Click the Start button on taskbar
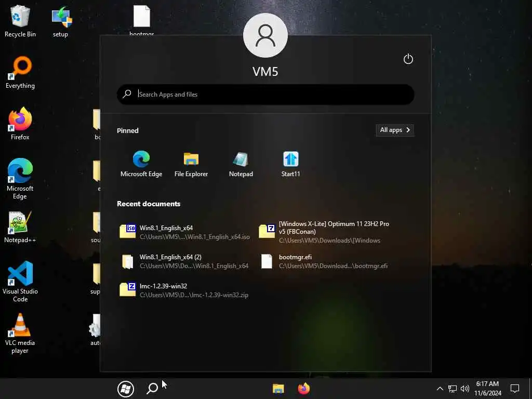The image size is (532, 399). pos(126,389)
